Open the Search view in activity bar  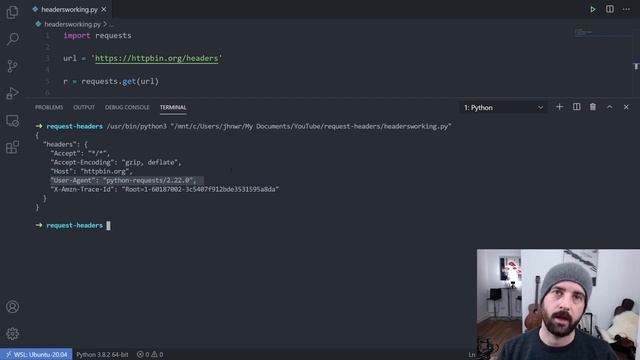coord(12,39)
